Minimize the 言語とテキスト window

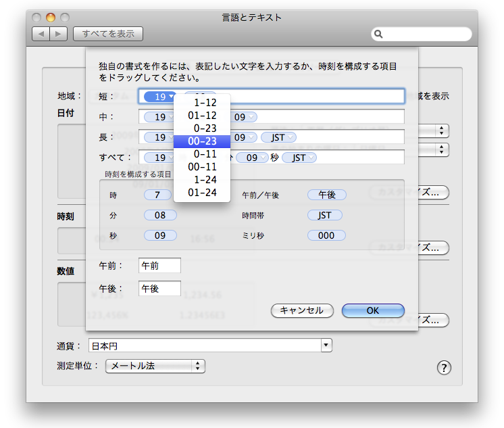pyautogui.click(x=51, y=18)
